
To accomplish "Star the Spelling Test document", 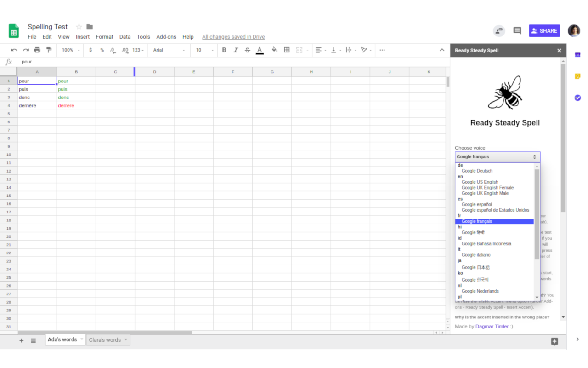I will pyautogui.click(x=79, y=27).
